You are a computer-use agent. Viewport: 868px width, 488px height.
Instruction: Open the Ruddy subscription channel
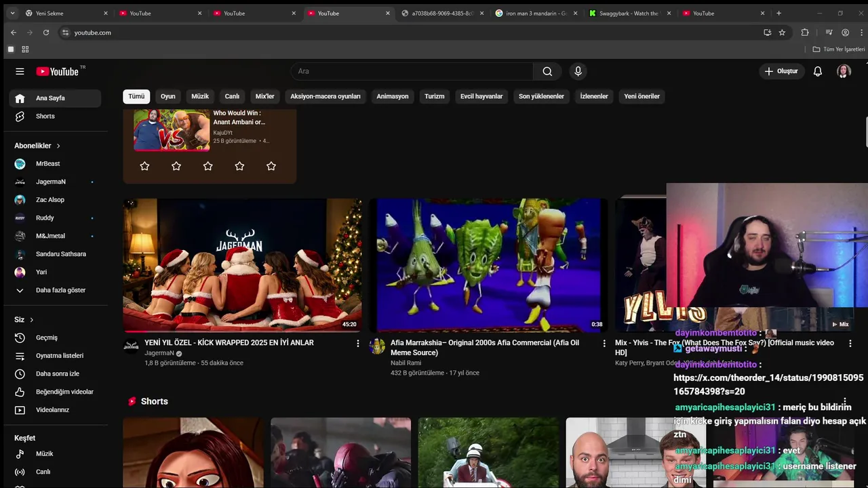click(x=55, y=218)
